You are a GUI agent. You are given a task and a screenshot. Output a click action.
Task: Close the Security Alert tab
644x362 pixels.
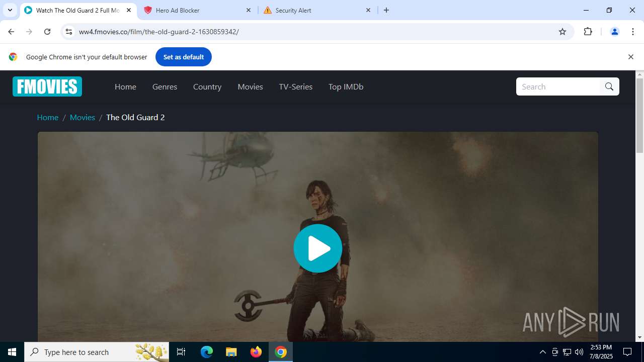[x=368, y=10]
